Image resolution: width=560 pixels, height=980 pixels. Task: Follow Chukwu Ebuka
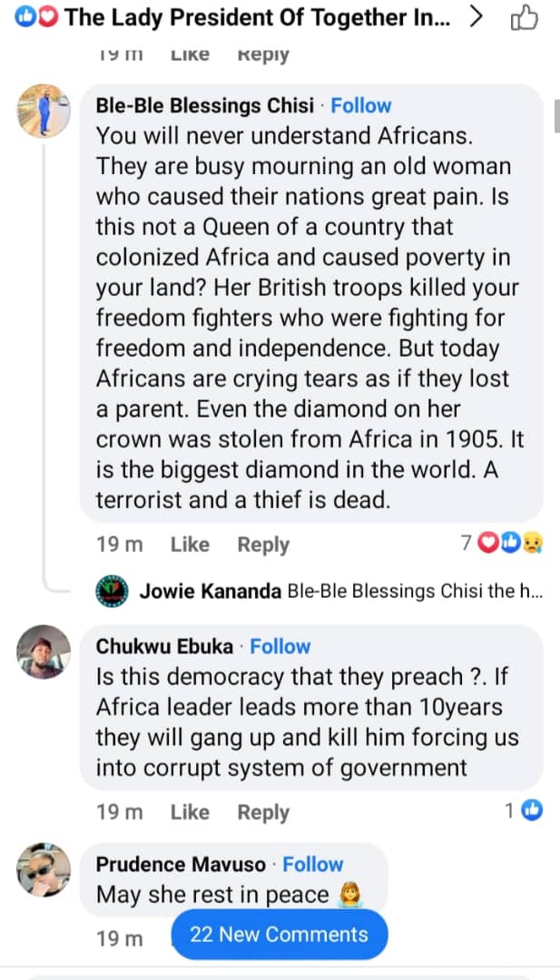[280, 646]
